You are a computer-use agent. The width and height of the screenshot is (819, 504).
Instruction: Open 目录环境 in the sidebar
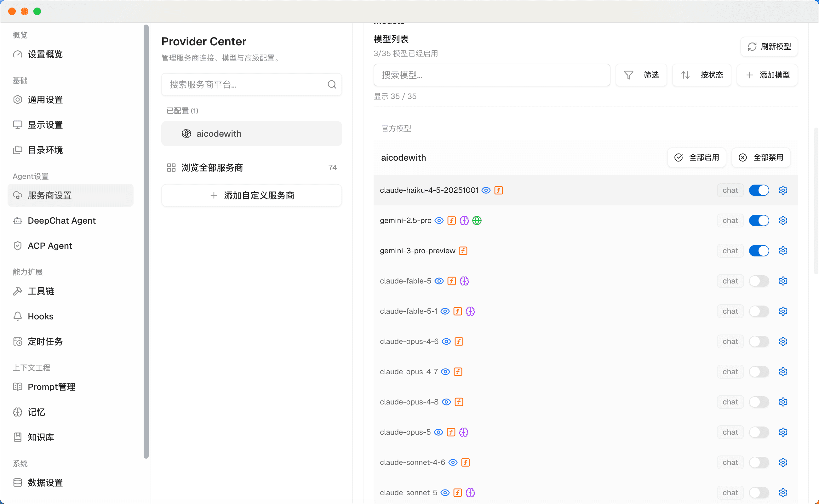coord(70,150)
